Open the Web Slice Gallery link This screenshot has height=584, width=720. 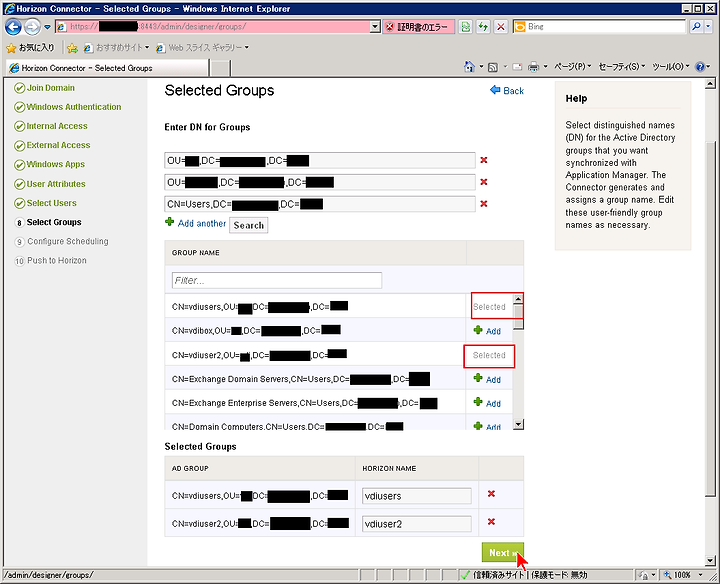click(x=202, y=47)
